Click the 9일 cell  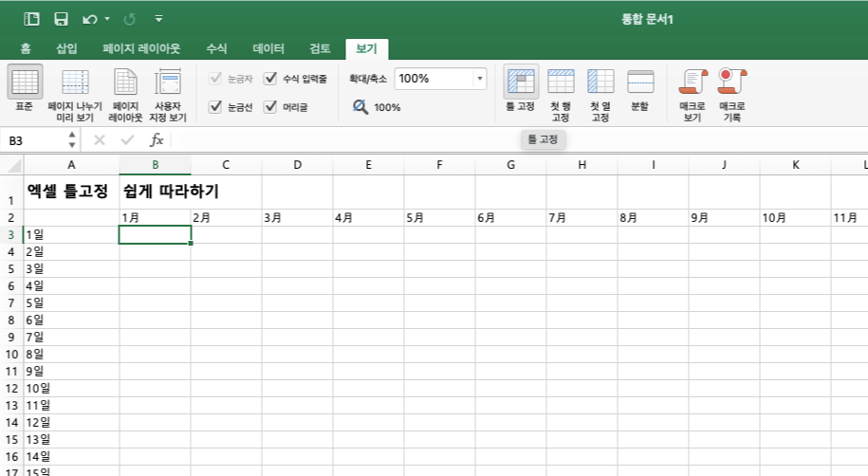click(x=71, y=372)
